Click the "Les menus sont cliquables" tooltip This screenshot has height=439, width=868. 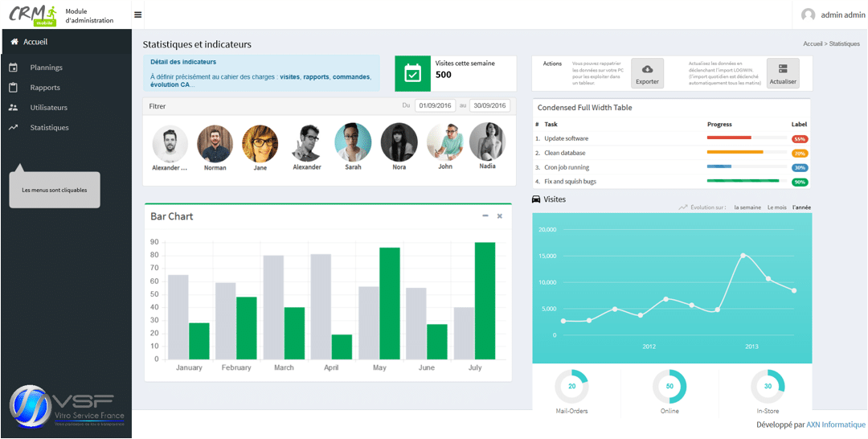point(55,190)
